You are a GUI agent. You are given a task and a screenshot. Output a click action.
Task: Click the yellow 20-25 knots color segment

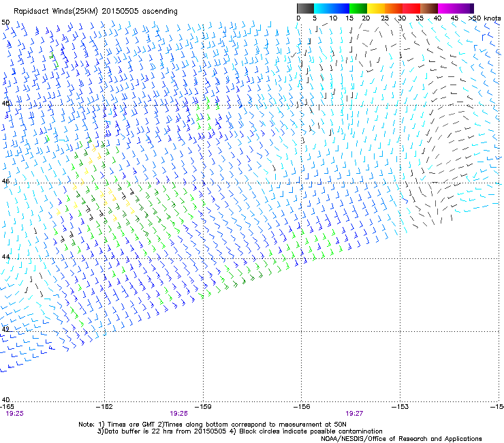[x=376, y=8]
